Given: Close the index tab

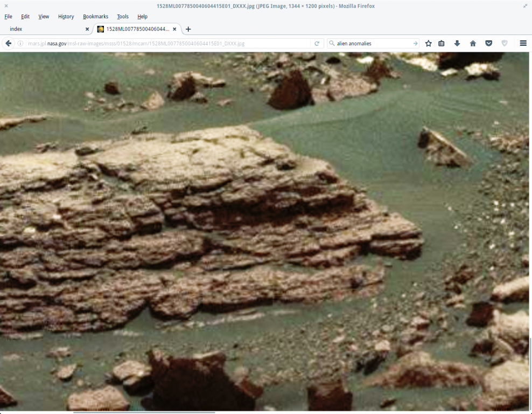Looking at the screenshot, I should 87,29.
